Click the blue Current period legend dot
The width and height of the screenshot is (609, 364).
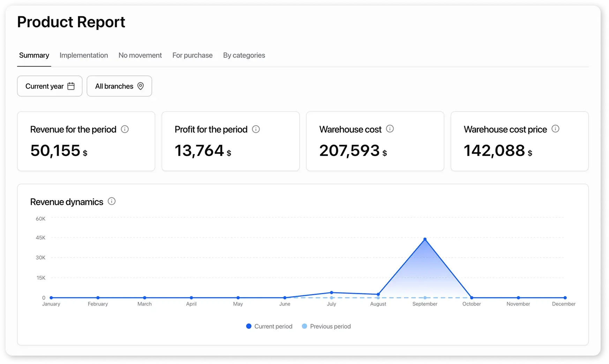click(249, 326)
